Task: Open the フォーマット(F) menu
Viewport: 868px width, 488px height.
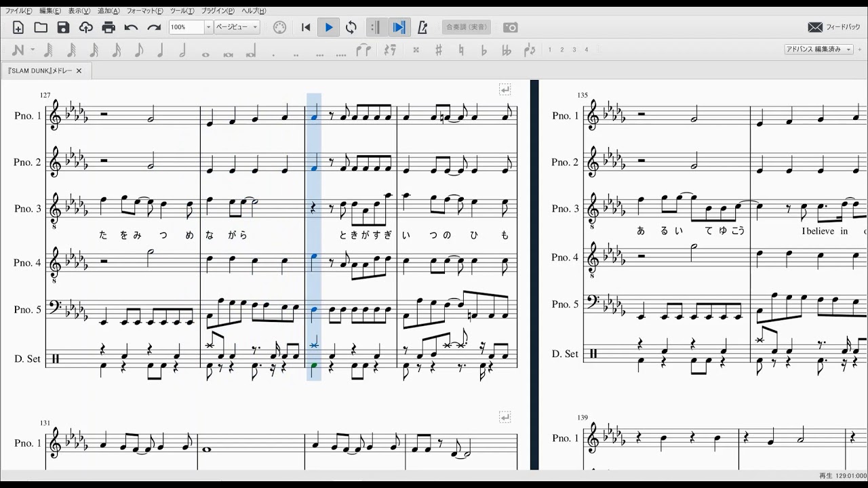Action: tap(145, 11)
